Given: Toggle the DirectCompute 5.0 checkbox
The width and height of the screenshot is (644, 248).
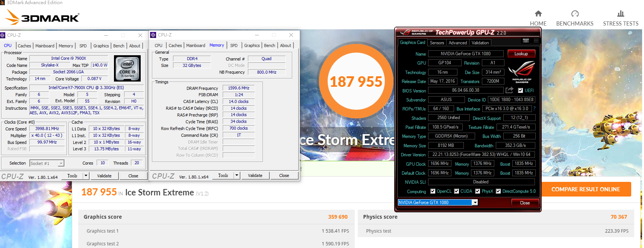Looking at the screenshot, I should coord(498,191).
